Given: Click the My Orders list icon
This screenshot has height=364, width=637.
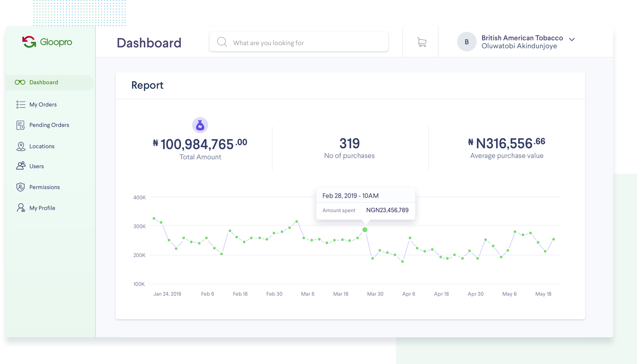Looking at the screenshot, I should [x=21, y=104].
